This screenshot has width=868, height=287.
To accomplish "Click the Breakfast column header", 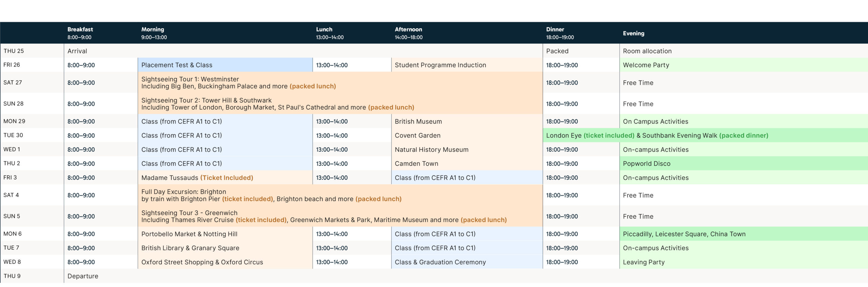I will [80, 33].
